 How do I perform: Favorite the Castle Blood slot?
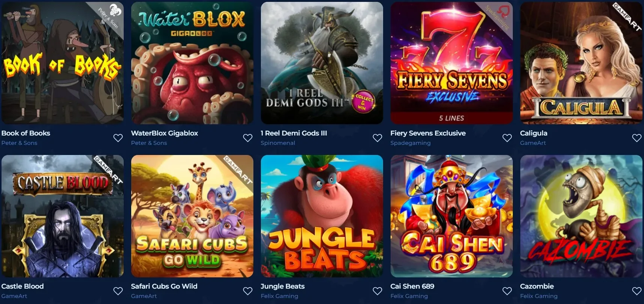[118, 291]
